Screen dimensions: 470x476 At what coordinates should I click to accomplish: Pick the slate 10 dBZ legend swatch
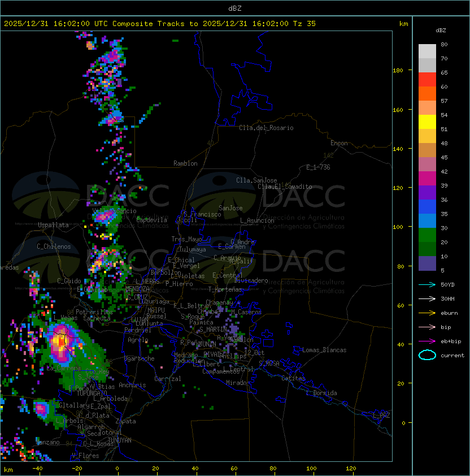[427, 263]
